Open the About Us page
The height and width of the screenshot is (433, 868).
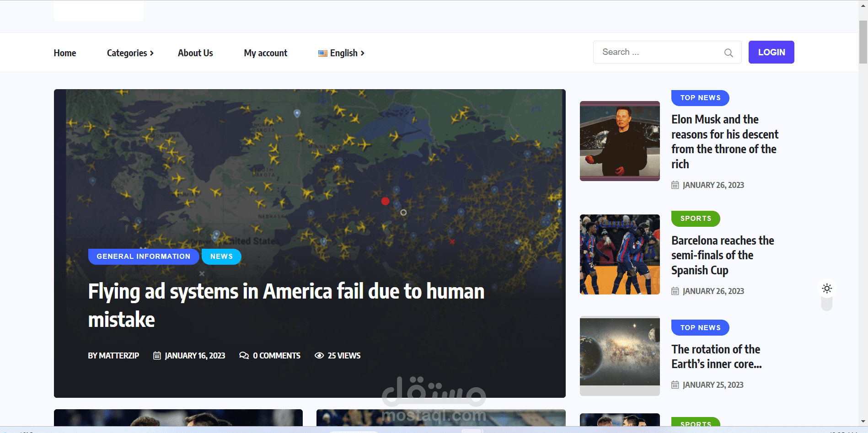pyautogui.click(x=195, y=53)
